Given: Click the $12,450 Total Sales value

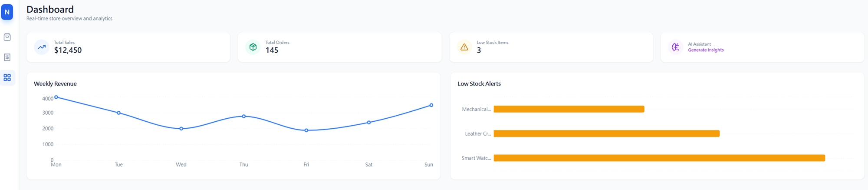Looking at the screenshot, I should (x=68, y=50).
